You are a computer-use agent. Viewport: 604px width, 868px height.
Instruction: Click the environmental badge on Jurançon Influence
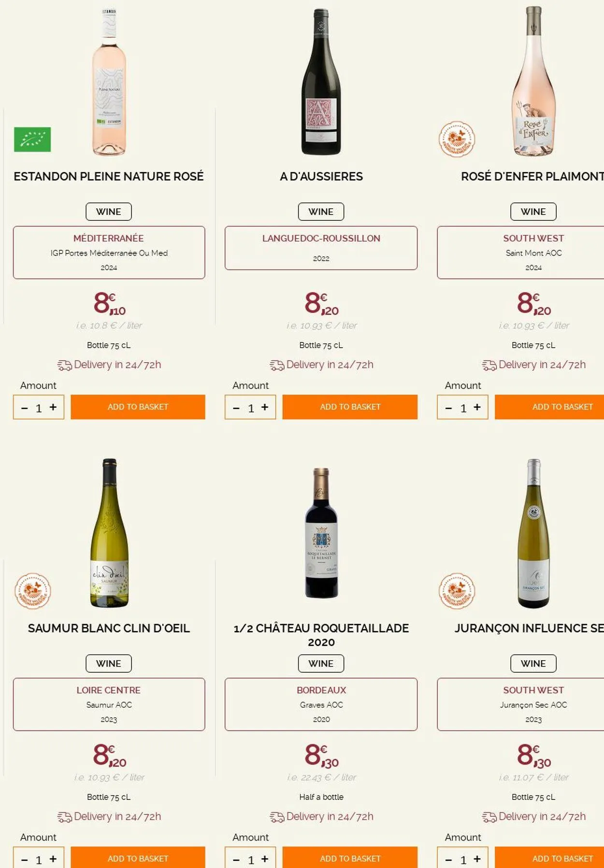(457, 591)
